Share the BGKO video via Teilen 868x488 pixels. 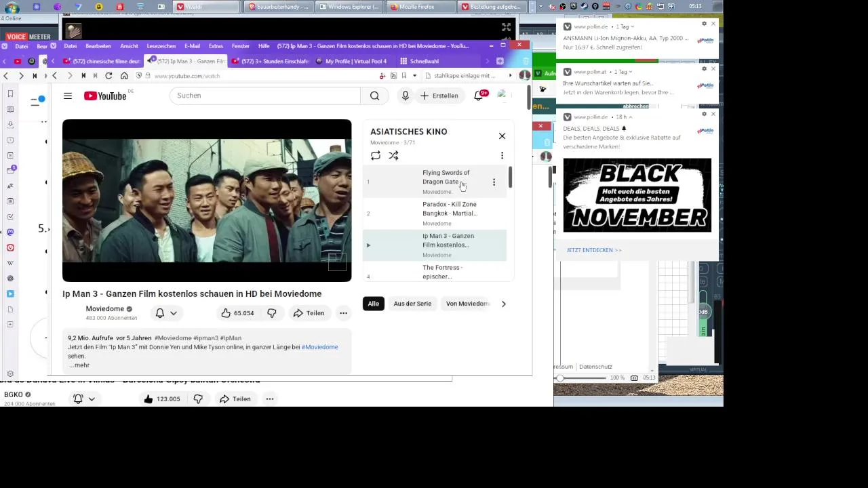coord(235,399)
